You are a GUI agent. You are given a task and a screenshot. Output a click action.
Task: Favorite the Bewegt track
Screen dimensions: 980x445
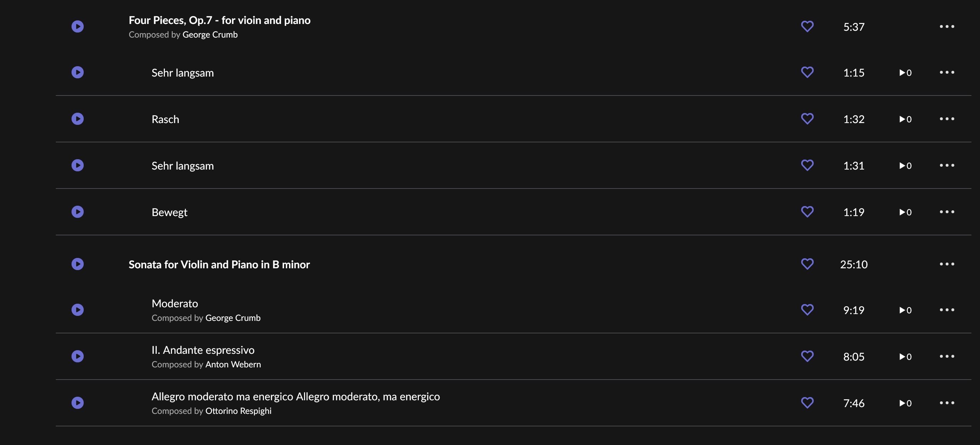pos(807,212)
